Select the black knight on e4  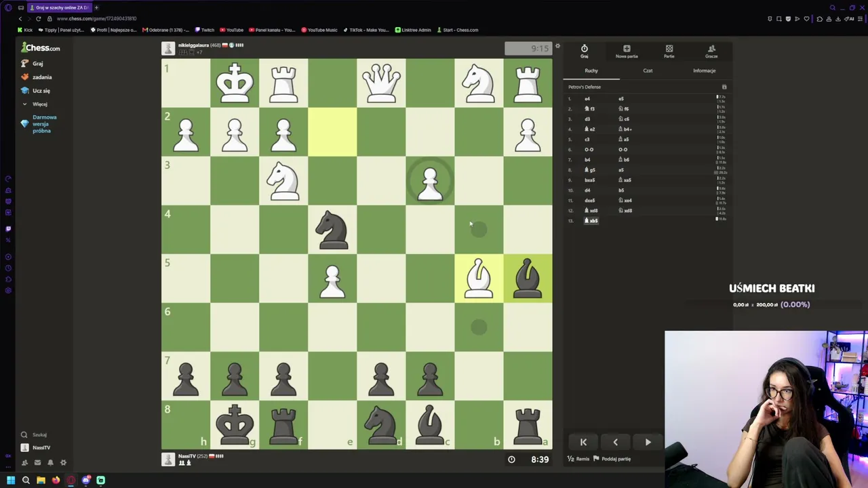point(332,229)
